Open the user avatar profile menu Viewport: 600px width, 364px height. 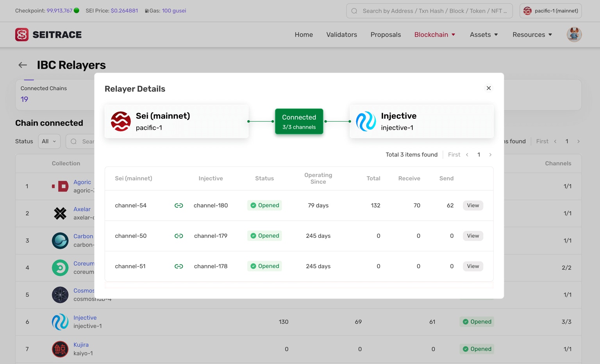click(x=574, y=34)
